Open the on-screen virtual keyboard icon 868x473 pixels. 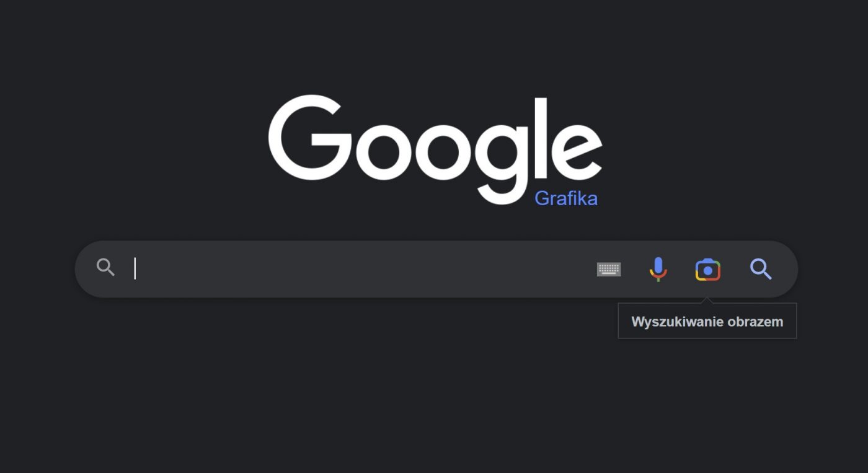point(609,270)
